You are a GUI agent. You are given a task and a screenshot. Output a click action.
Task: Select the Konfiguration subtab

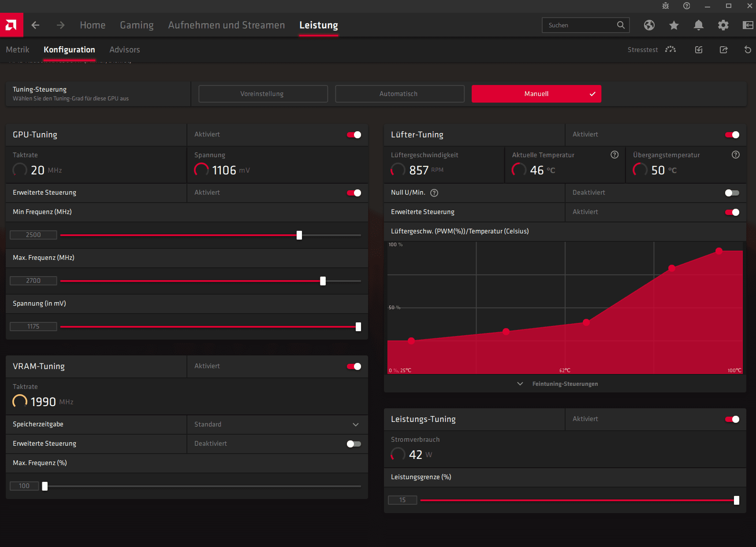tap(69, 50)
